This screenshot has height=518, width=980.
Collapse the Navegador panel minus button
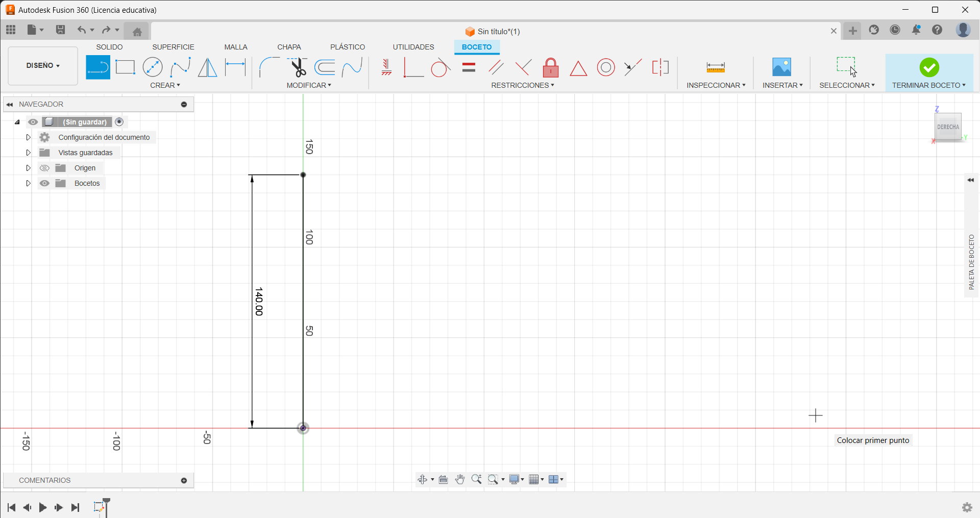[184, 104]
